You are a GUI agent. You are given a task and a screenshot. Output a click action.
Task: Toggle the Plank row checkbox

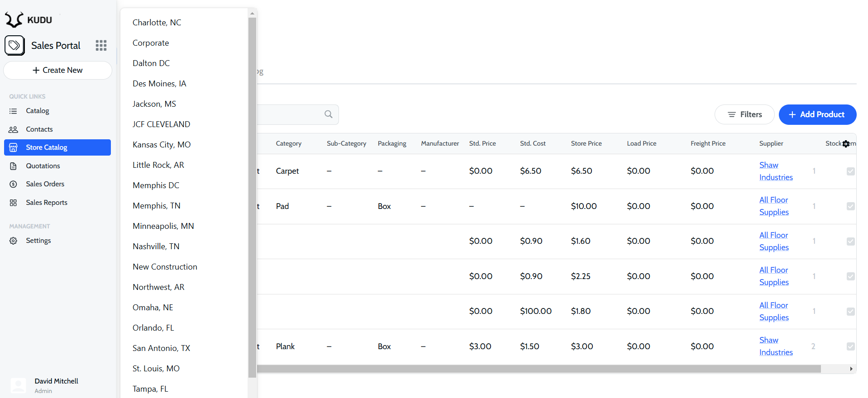(850, 346)
